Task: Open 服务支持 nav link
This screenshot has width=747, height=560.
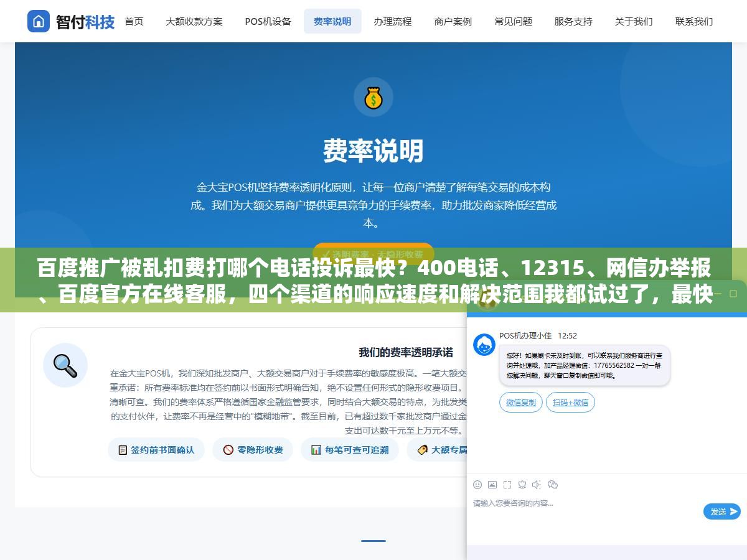Action: click(x=573, y=21)
